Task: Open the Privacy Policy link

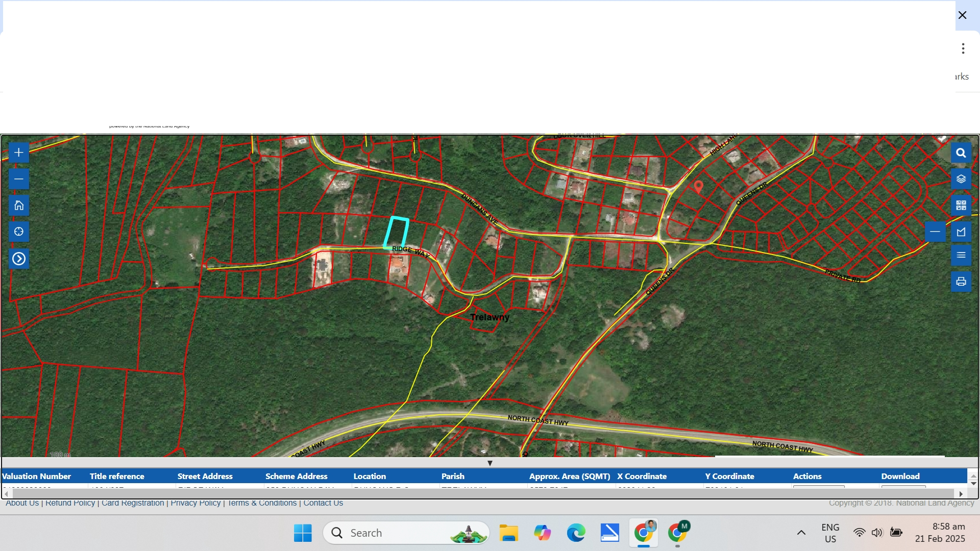Action: click(195, 503)
